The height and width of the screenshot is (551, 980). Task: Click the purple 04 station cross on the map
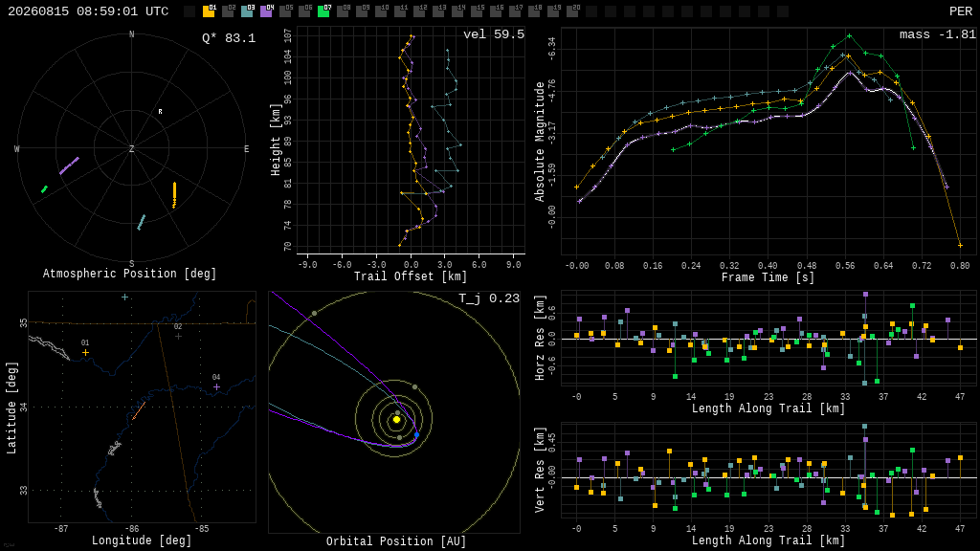tap(216, 387)
